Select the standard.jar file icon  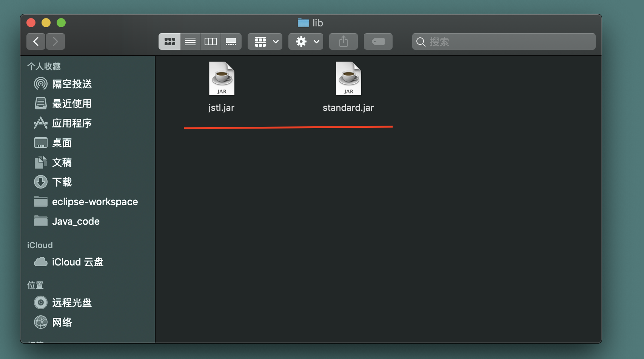[348, 78]
